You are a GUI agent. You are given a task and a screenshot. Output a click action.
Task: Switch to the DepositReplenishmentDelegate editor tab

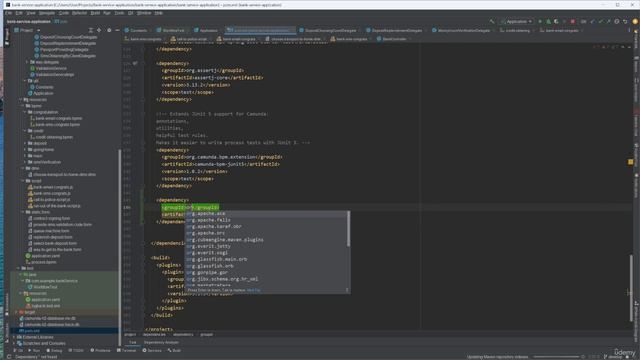click(396, 31)
